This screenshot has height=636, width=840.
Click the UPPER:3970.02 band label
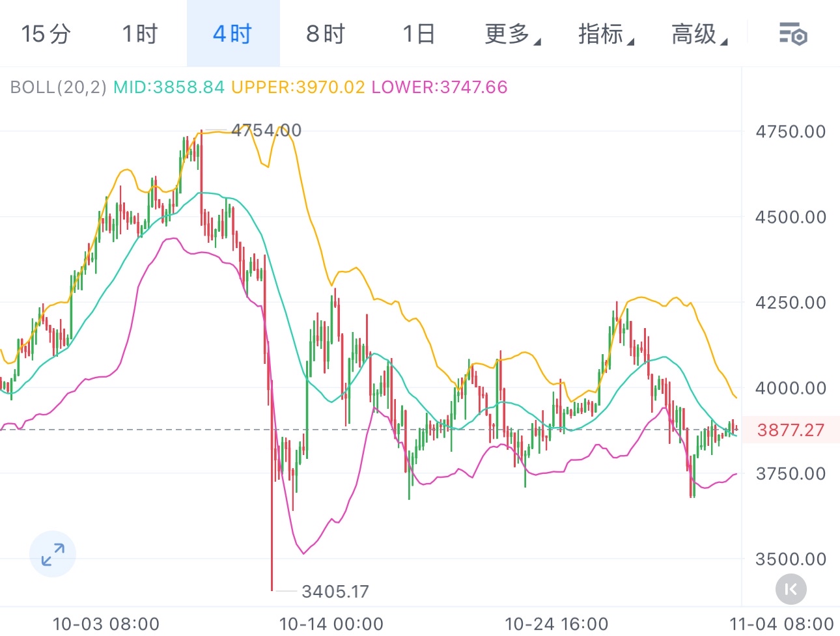(298, 87)
